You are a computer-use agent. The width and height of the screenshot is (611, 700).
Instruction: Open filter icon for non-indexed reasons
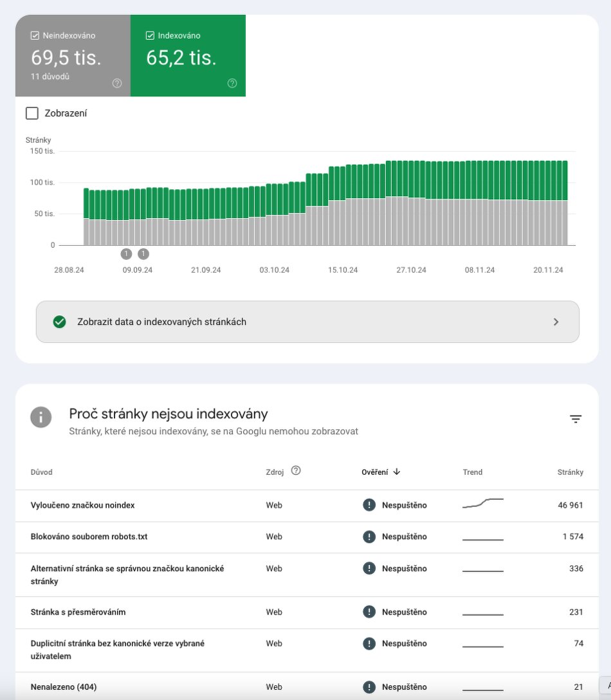click(575, 419)
